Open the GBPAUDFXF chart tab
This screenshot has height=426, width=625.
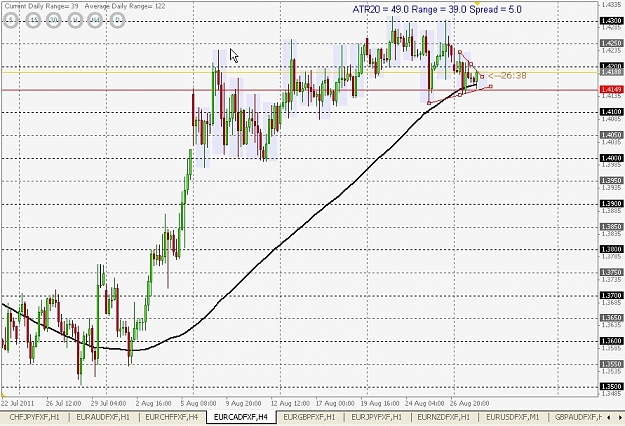click(578, 417)
